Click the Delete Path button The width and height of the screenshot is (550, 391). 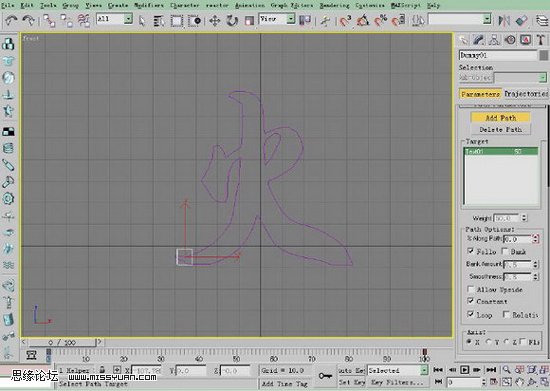coord(501,129)
